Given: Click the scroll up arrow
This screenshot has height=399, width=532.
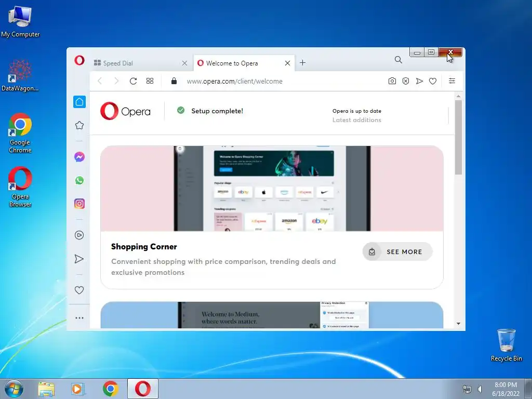Looking at the screenshot, I should 458,96.
